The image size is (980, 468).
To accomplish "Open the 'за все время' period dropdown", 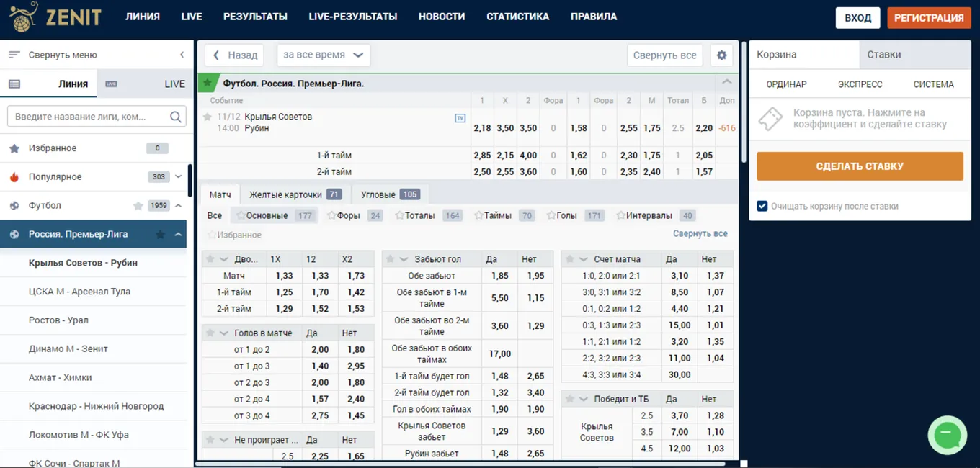I will (323, 55).
